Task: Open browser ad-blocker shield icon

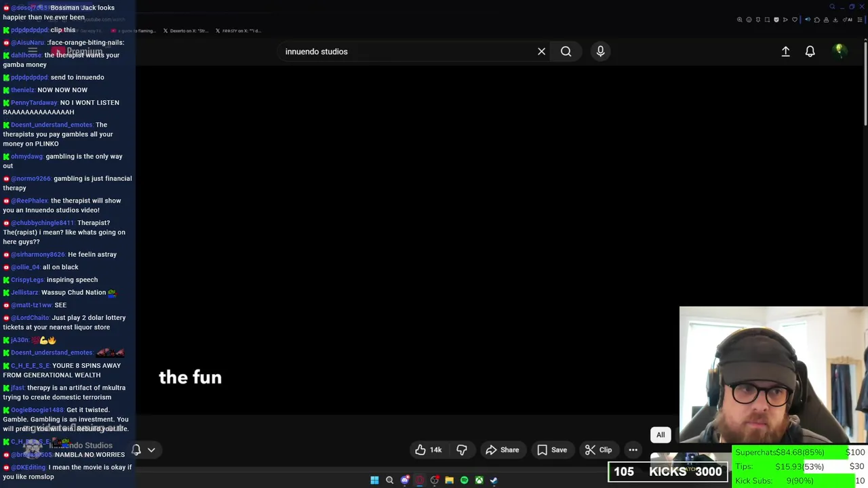Action: [x=776, y=20]
